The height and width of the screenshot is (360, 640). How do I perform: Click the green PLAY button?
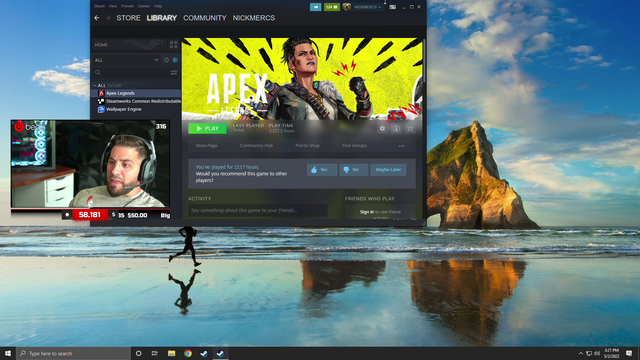[207, 128]
